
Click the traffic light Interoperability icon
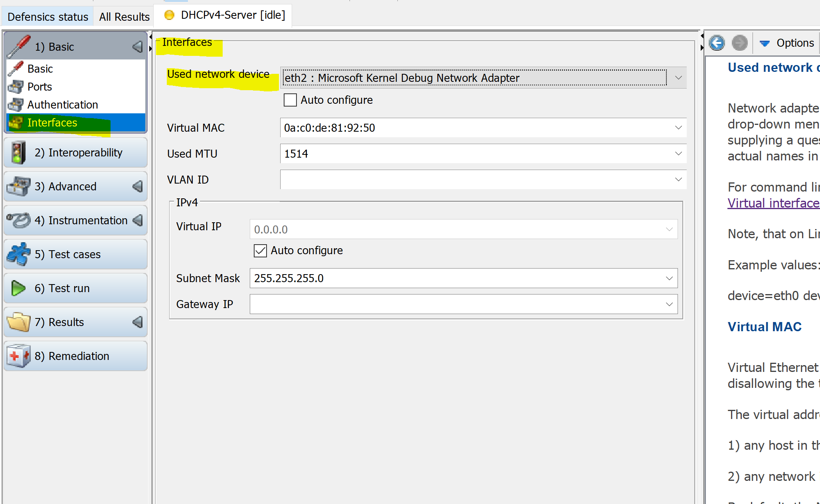click(x=18, y=152)
